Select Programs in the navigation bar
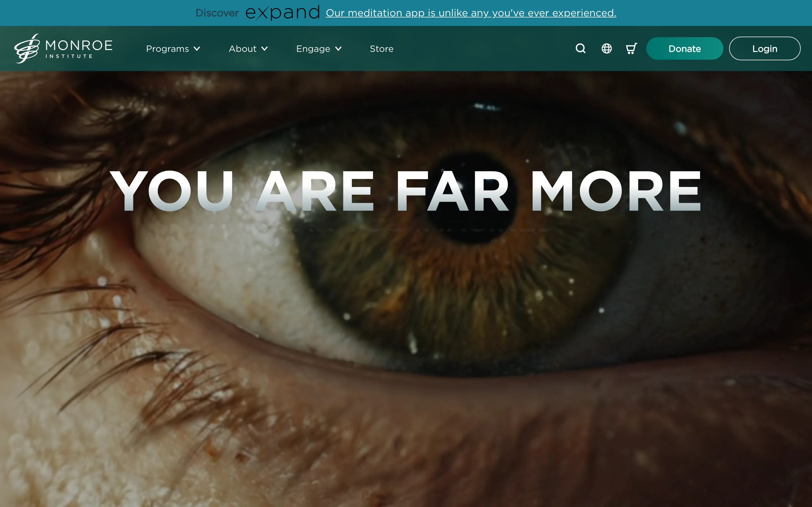 (x=167, y=49)
